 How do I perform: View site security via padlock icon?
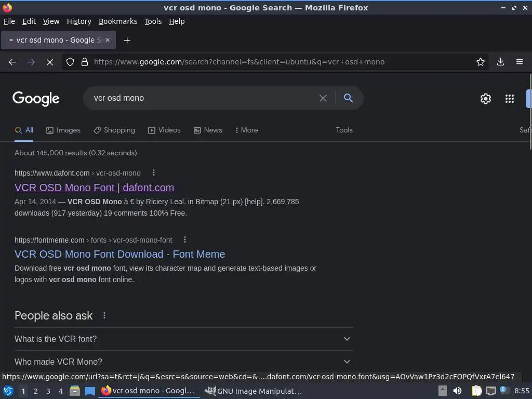coord(85,62)
